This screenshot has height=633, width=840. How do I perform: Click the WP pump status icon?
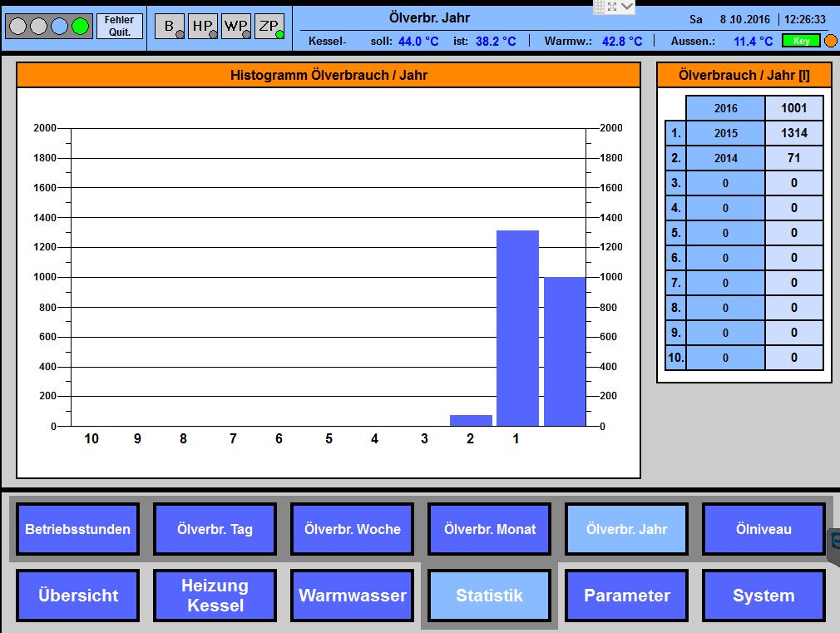click(236, 27)
